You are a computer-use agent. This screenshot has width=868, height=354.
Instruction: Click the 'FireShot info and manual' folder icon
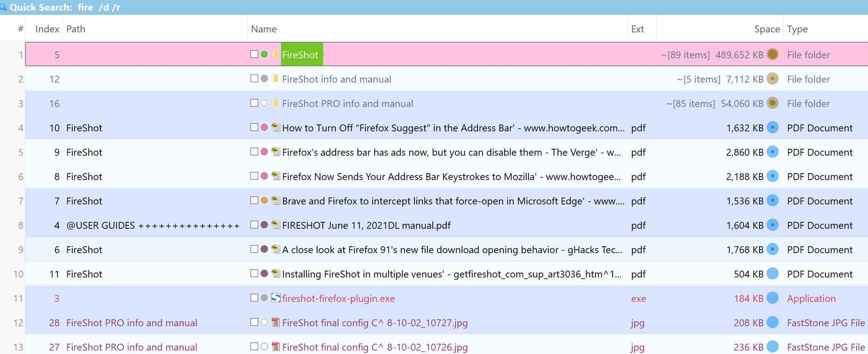click(x=276, y=79)
